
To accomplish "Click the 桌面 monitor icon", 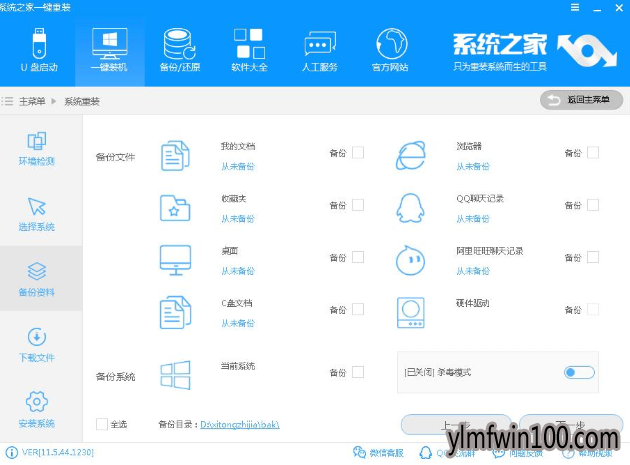I will (175, 260).
